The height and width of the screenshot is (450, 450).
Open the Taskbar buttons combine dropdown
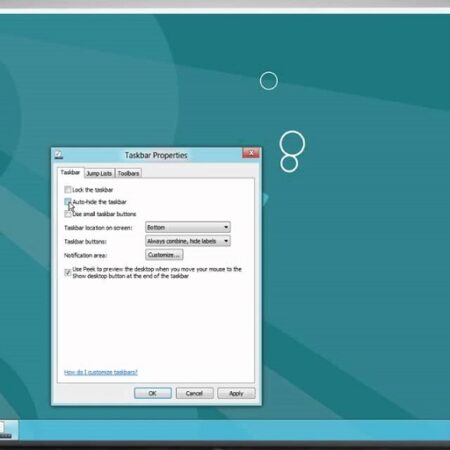pos(188,241)
